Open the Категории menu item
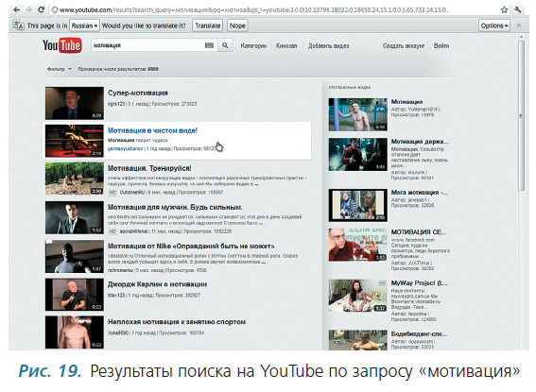This screenshot has width=536, height=392. 253,45
